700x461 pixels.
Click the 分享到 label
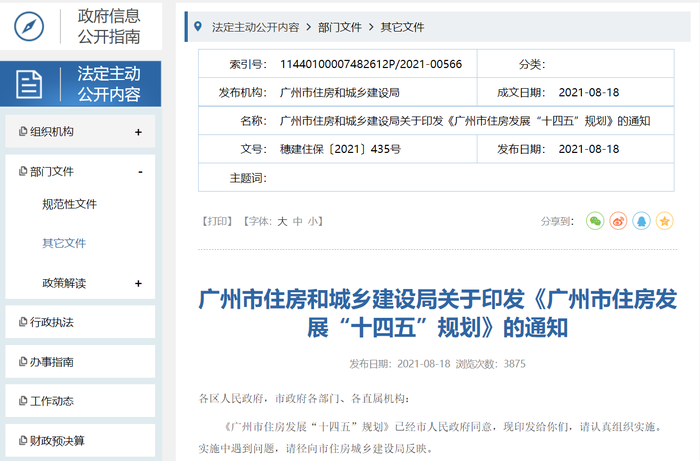point(557,221)
